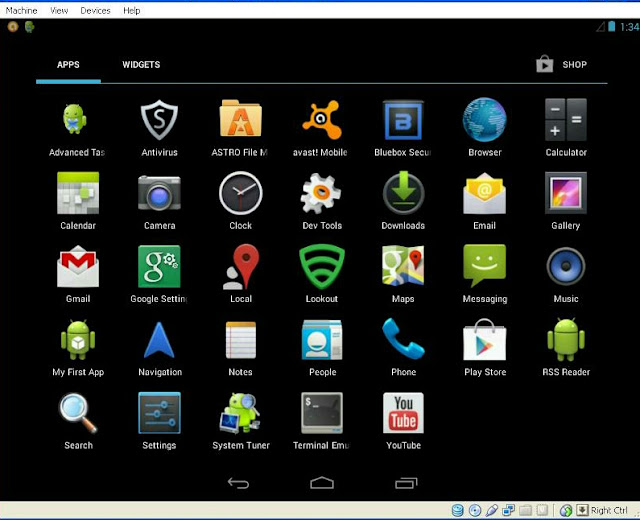Click the network adapters status icon
Screen dimensions: 640x520
(509, 510)
